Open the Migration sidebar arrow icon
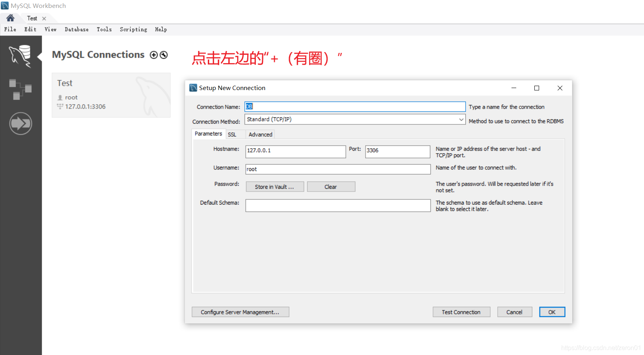 pos(21,124)
